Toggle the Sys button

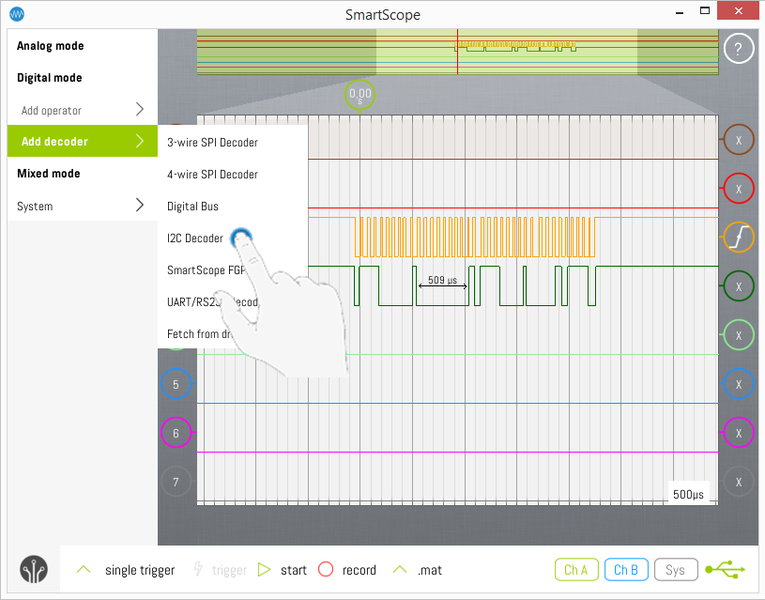(x=675, y=570)
